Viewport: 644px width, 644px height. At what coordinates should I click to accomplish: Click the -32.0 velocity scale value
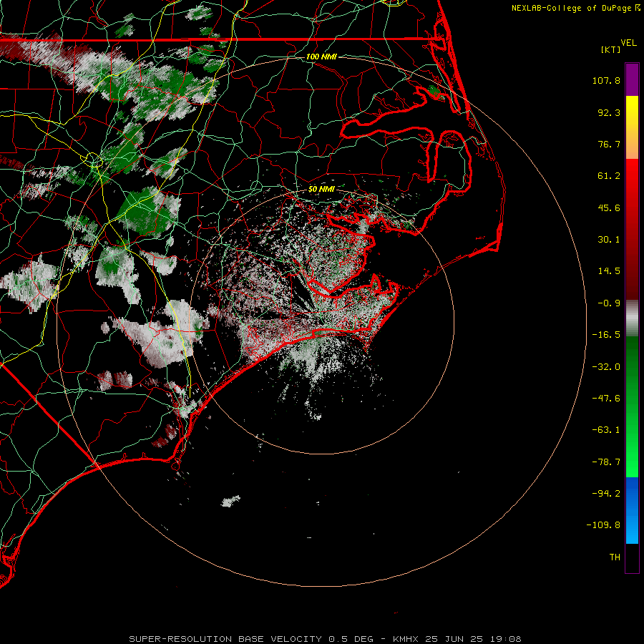coord(606,367)
